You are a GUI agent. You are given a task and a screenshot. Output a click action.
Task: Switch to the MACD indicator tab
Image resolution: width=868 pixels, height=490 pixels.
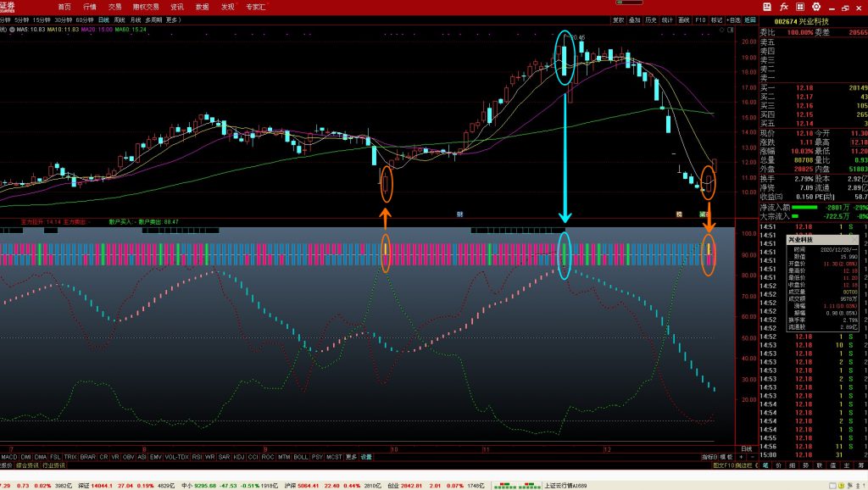9,456
